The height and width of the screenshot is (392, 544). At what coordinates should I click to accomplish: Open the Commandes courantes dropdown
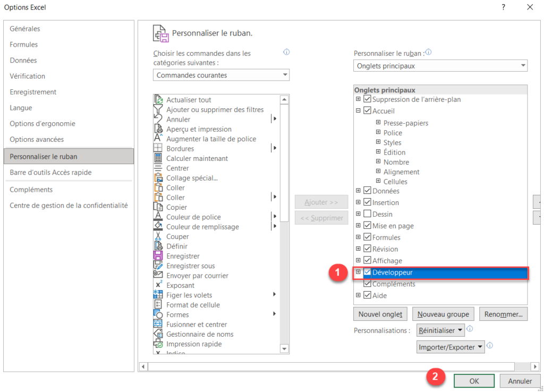[x=285, y=75]
